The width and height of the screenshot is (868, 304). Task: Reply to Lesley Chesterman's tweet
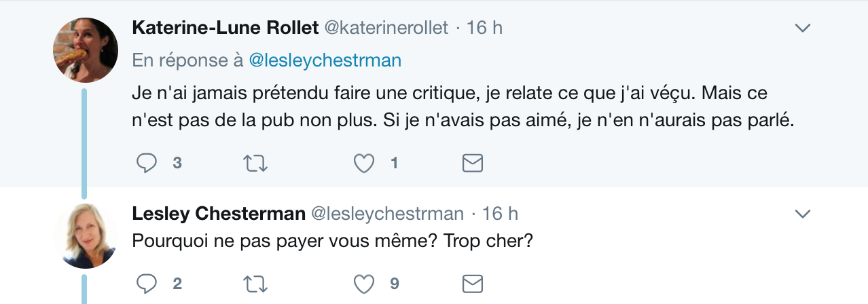pos(147,282)
